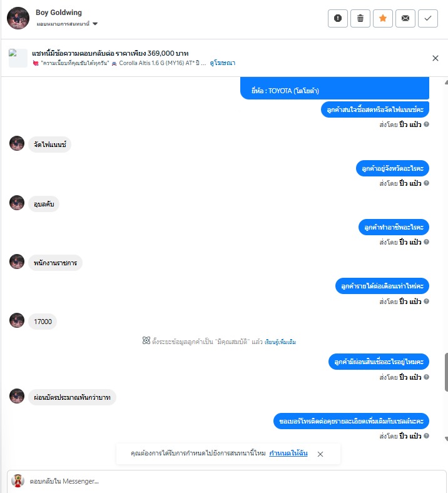This screenshot has width=448, height=493.
Task: Open Boy Goldwing's profile picture in header
Action: click(x=18, y=18)
